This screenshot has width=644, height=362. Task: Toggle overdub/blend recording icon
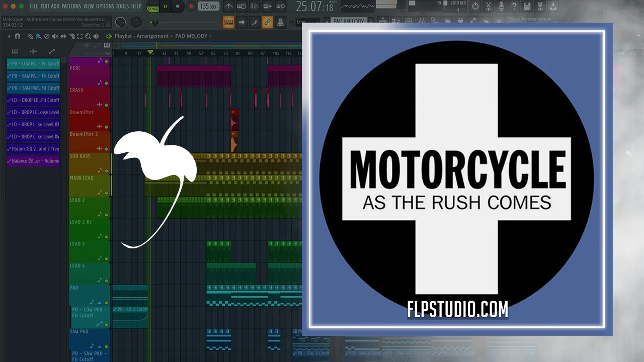[x=268, y=7]
